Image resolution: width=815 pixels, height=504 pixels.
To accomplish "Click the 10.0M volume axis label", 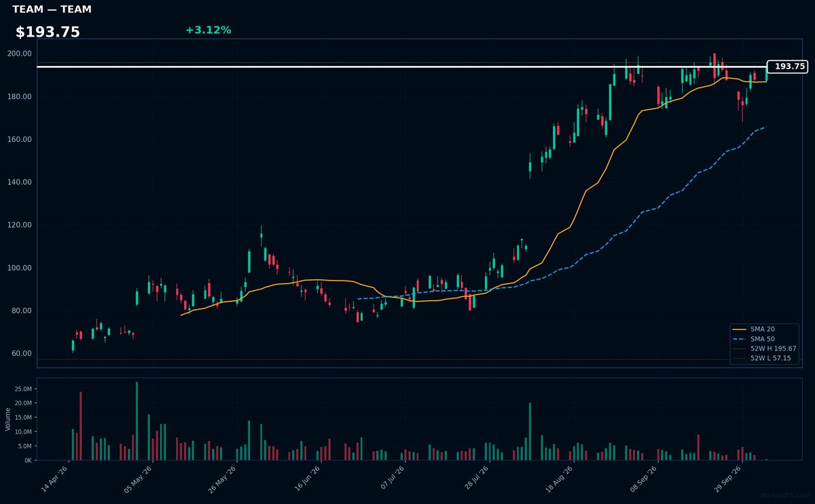I will click(x=22, y=432).
